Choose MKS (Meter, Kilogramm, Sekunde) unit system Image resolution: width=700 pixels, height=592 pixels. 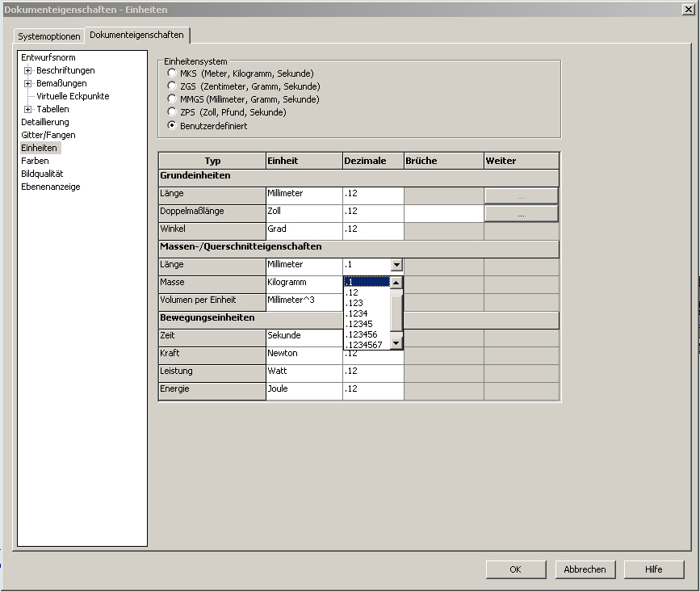tap(172, 73)
